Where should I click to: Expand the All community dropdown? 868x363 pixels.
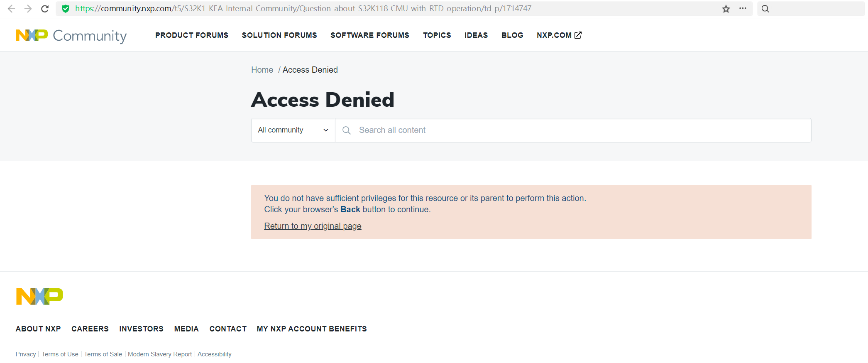(293, 130)
